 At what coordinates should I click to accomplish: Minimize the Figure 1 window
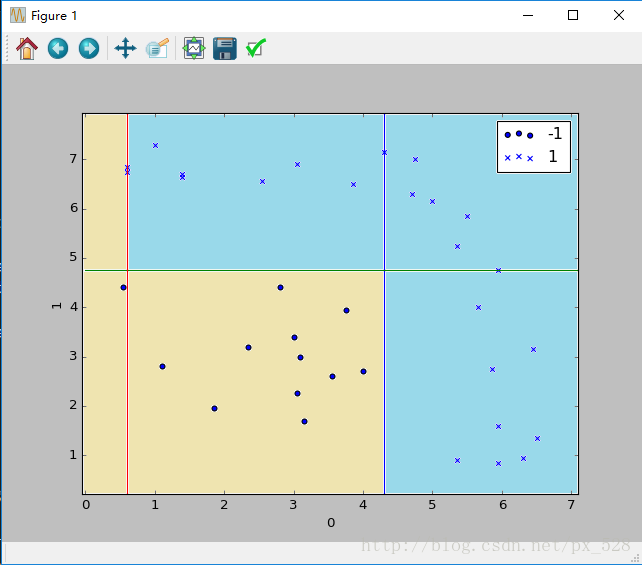click(528, 16)
